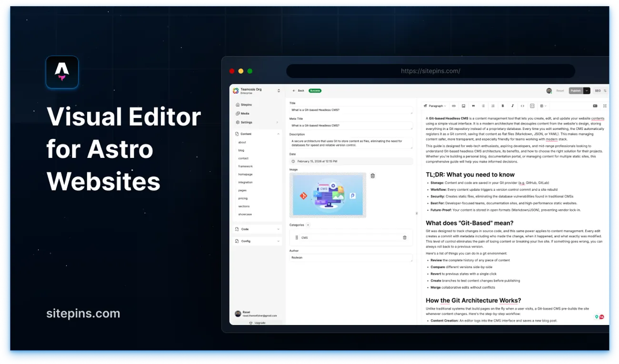The image size is (619, 364).
Task: Switch to the SEO tab
Action: coord(598,90)
